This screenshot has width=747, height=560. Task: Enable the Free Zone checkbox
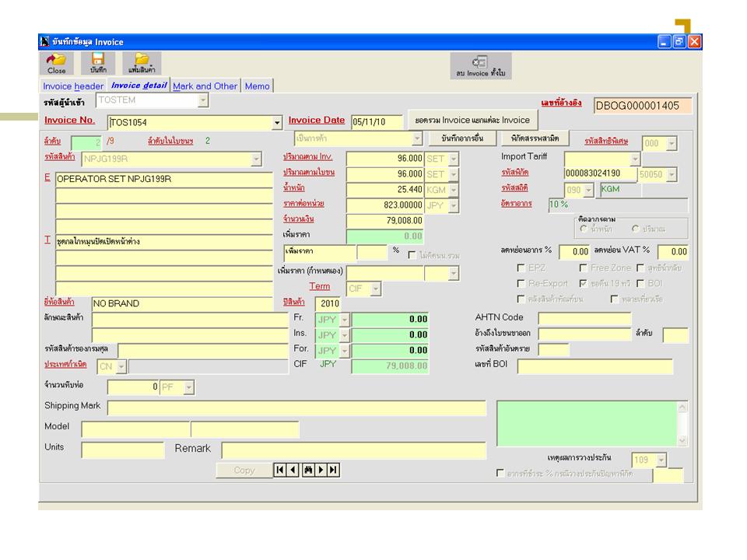click(583, 268)
